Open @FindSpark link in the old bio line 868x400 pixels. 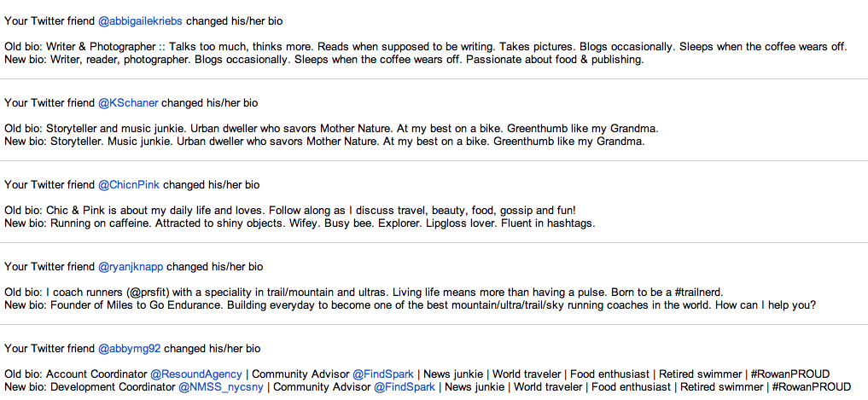383,374
